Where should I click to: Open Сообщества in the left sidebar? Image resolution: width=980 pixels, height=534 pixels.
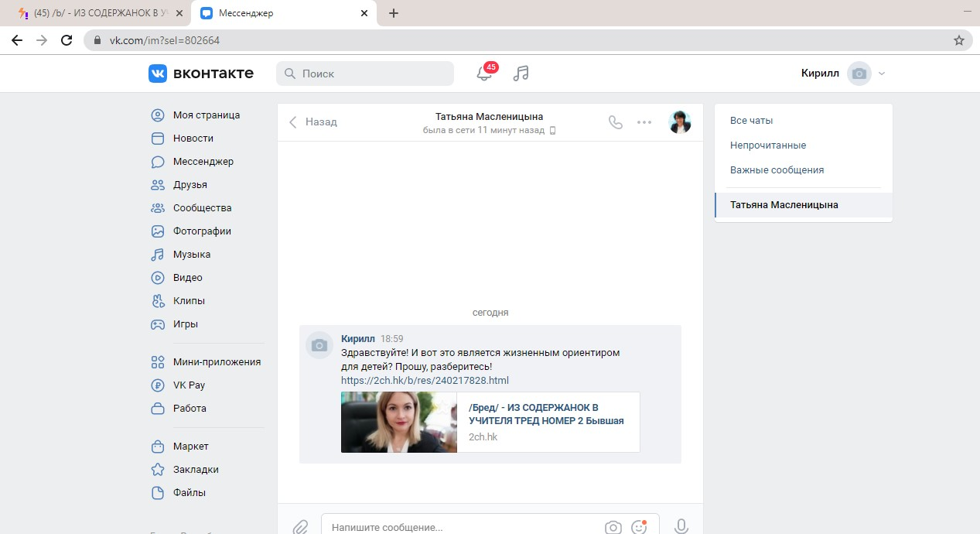tap(202, 208)
